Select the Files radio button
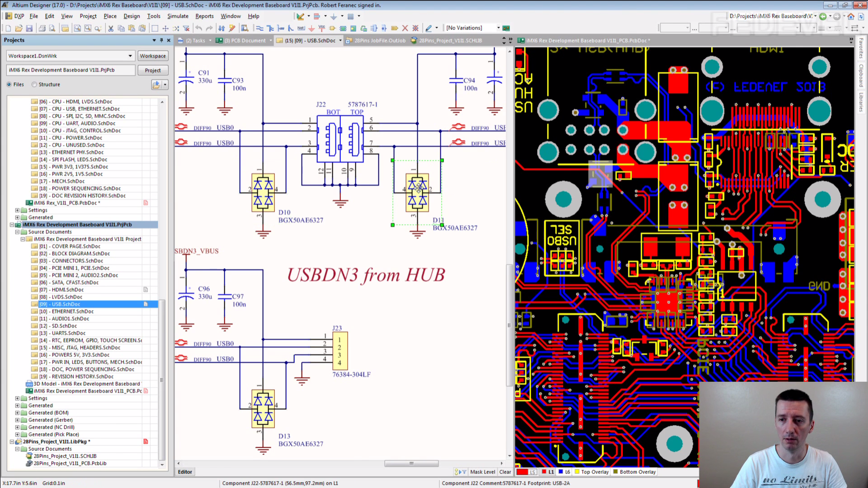Viewport: 868px width, 488px height. pos(9,84)
